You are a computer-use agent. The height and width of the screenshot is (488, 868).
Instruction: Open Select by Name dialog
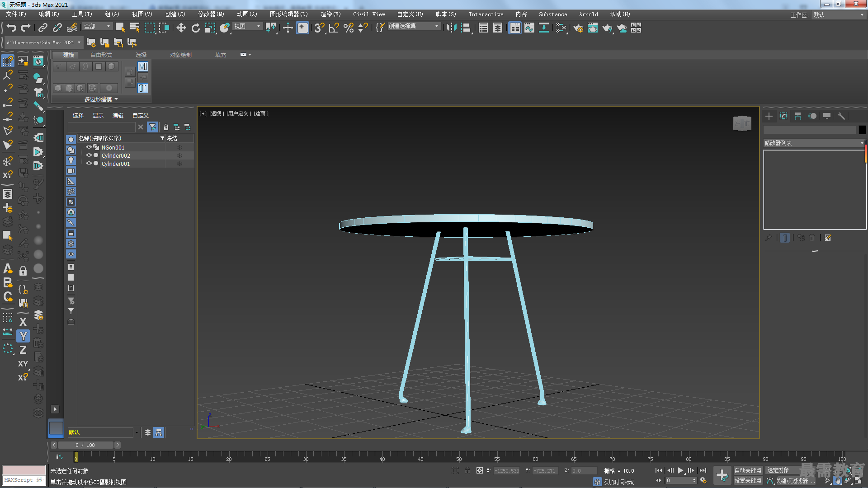point(135,28)
